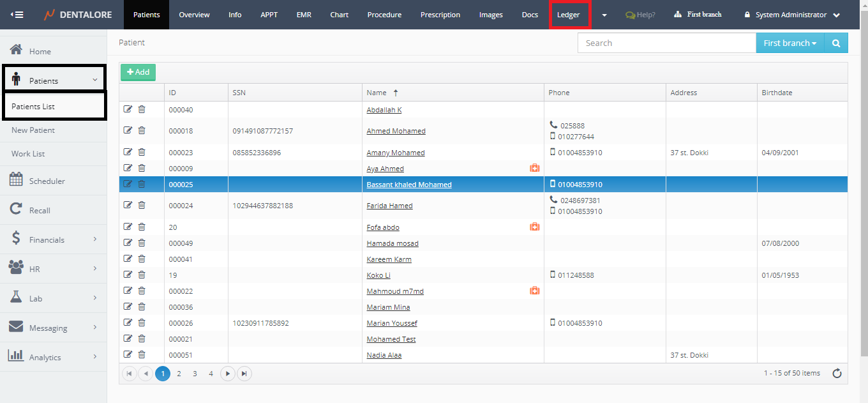Expand the Financials sidebar menu
This screenshot has height=403, width=868.
point(54,240)
